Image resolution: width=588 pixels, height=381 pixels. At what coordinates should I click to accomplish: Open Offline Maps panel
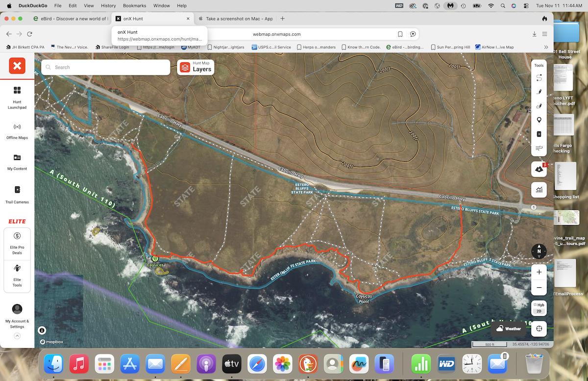click(17, 131)
